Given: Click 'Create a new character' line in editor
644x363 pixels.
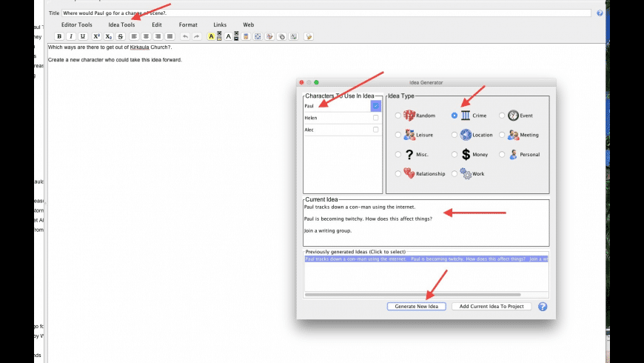Looking at the screenshot, I should tap(115, 59).
